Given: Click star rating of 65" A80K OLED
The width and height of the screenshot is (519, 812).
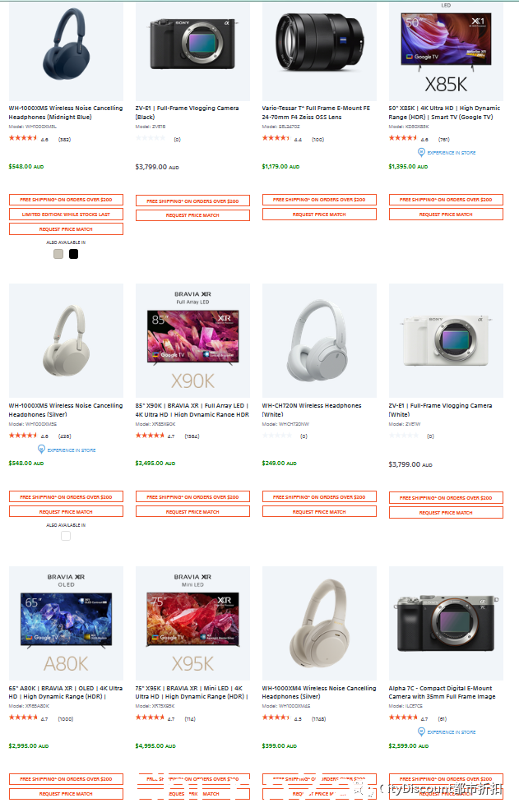Looking at the screenshot, I should [x=23, y=717].
